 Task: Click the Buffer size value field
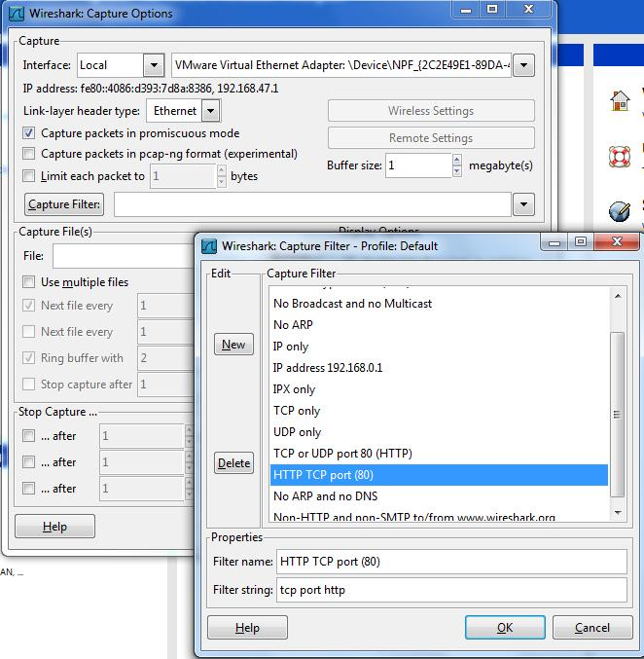418,165
